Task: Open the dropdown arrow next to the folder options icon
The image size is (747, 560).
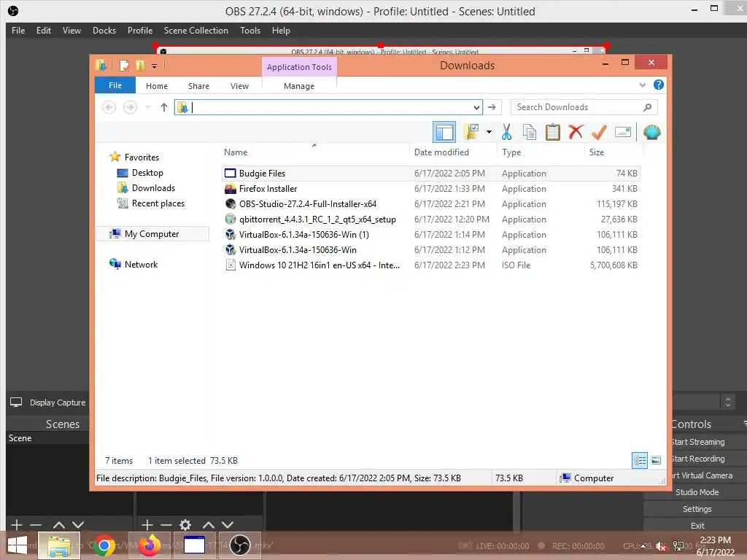Action: (x=489, y=132)
